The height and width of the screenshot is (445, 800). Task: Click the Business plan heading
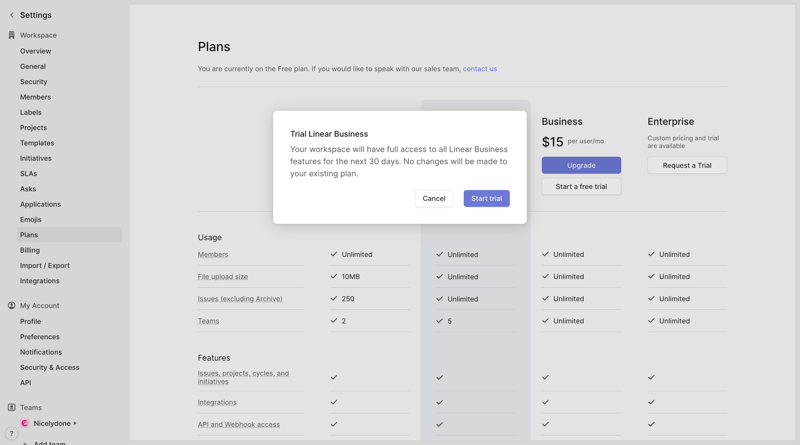(x=562, y=121)
